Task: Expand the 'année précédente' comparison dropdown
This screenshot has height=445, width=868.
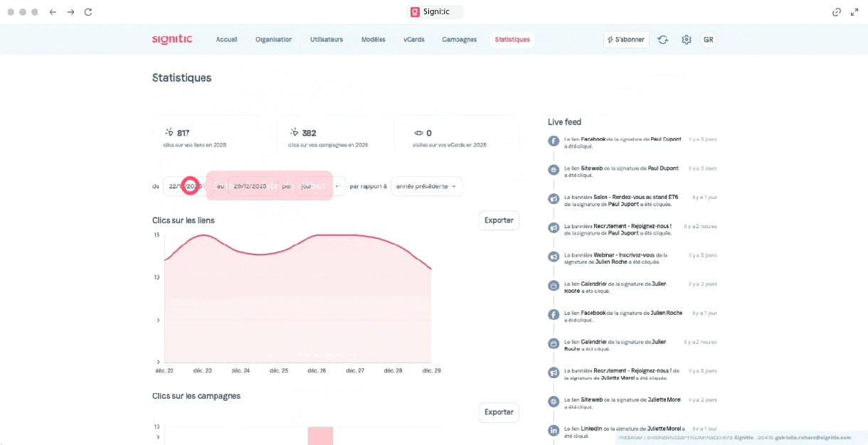Action: point(426,186)
